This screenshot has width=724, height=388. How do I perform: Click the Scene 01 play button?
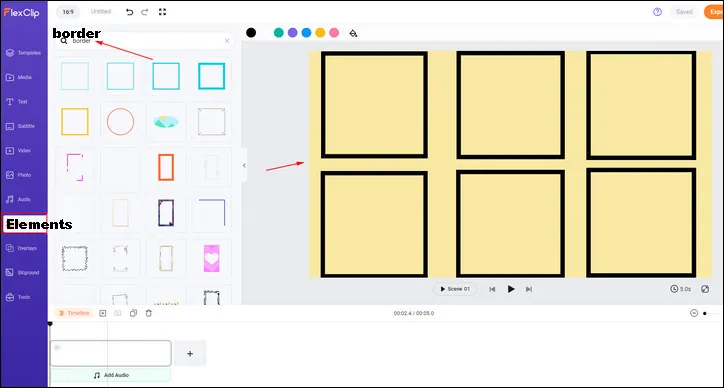[455, 289]
